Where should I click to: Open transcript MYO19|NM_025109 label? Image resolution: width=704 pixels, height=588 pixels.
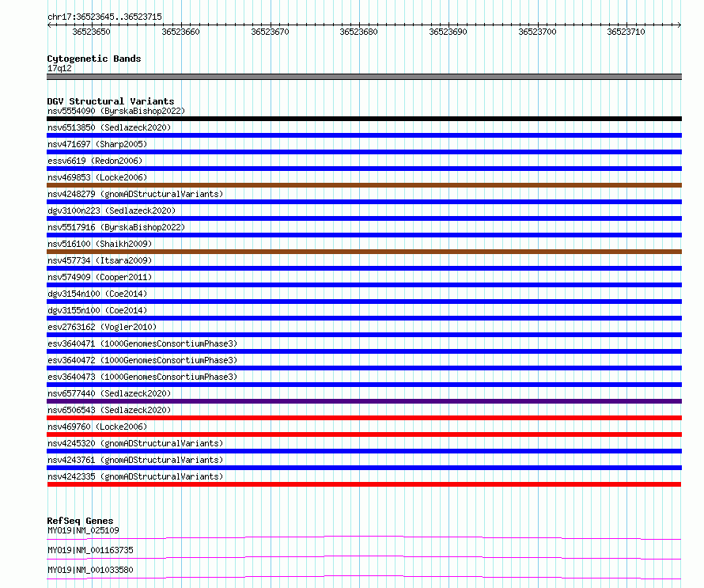click(x=83, y=530)
